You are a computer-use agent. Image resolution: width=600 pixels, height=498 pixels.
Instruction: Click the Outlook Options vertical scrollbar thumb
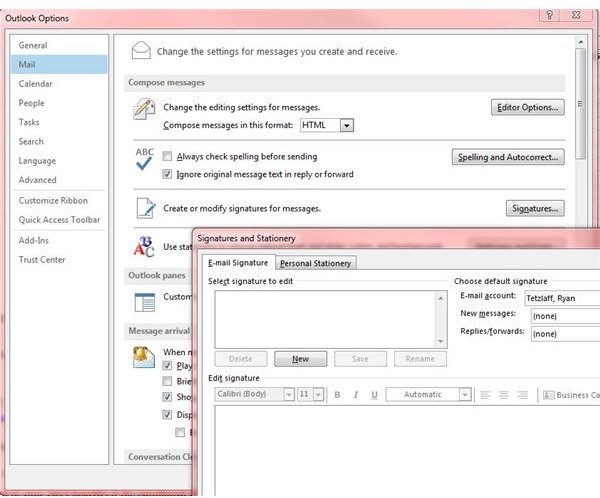click(x=580, y=103)
